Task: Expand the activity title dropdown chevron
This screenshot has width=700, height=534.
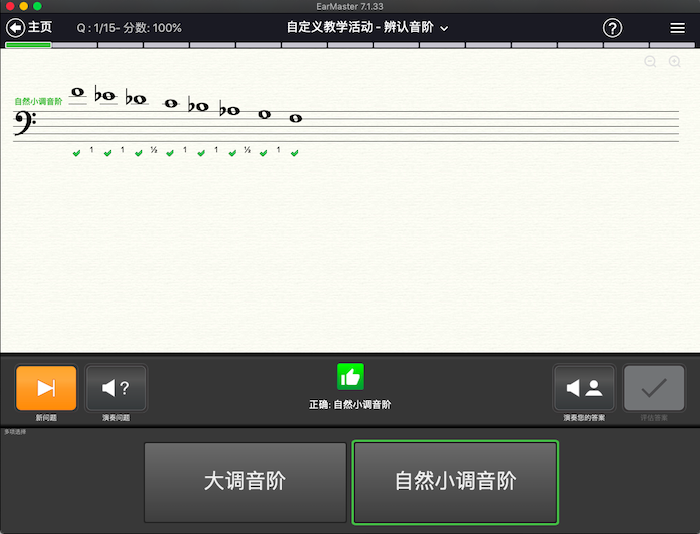Action: pyautogui.click(x=444, y=29)
